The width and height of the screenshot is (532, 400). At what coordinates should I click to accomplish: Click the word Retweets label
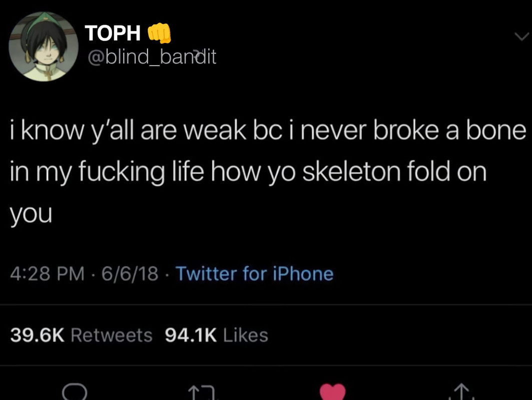tap(112, 335)
